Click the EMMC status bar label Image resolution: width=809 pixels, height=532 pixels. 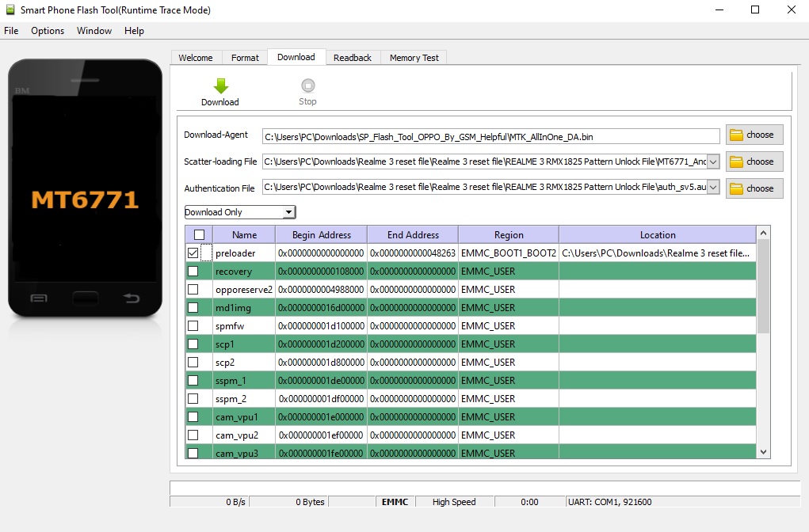pyautogui.click(x=395, y=502)
